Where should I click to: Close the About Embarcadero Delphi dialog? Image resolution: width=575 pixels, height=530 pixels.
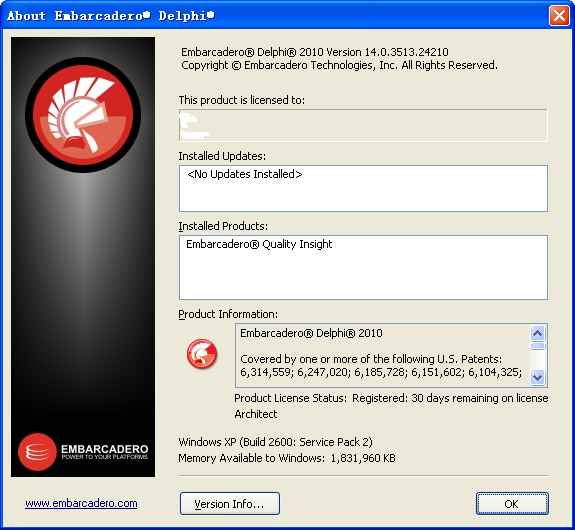(559, 16)
